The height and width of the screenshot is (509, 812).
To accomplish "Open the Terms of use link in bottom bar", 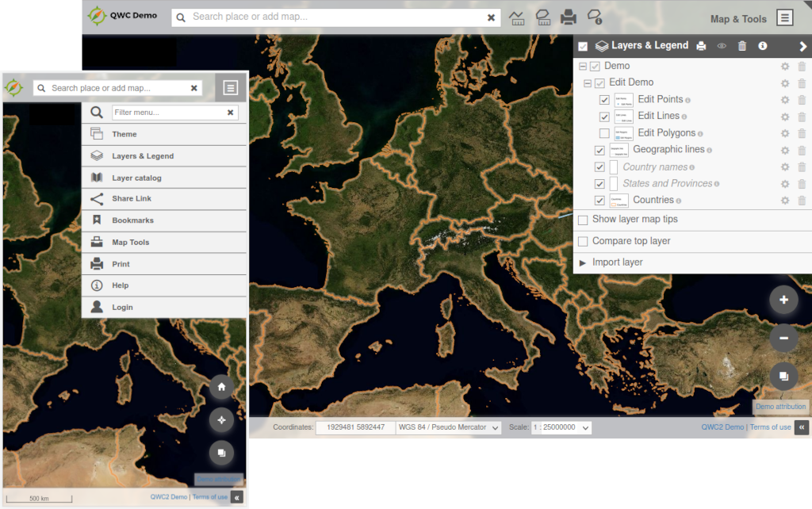I will coord(770,427).
